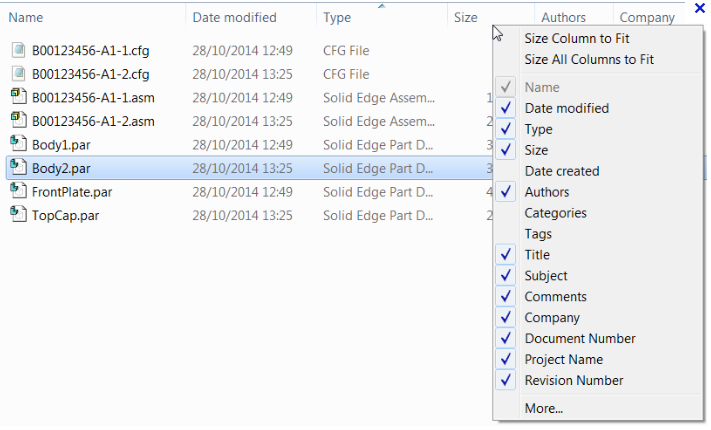This screenshot has width=711, height=430.
Task: Click the Date modified column header
Action: (234, 17)
